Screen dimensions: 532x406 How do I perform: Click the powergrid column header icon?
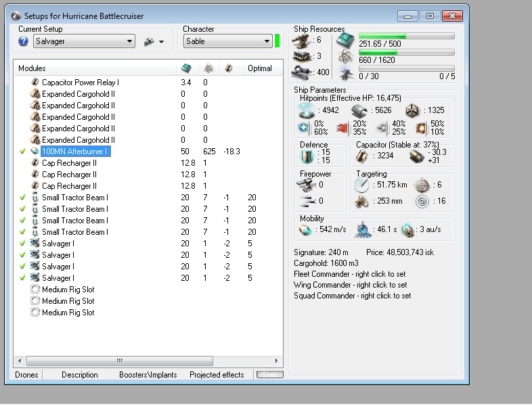coord(208,68)
